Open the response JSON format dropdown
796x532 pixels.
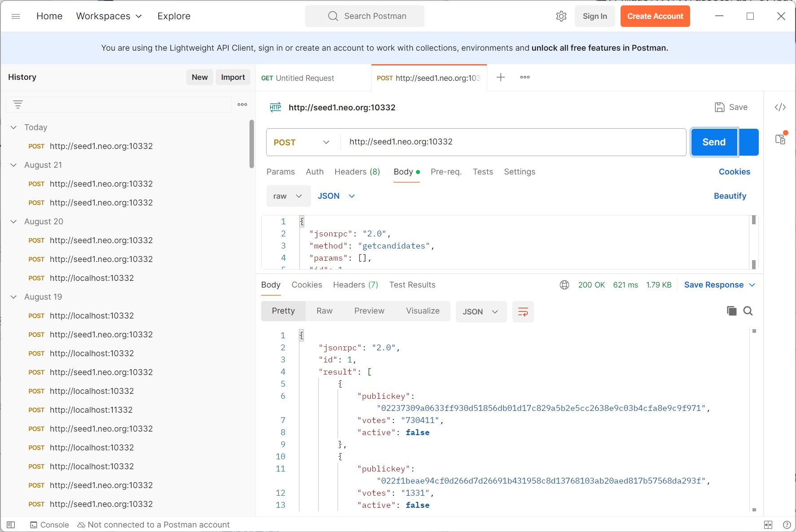point(481,312)
